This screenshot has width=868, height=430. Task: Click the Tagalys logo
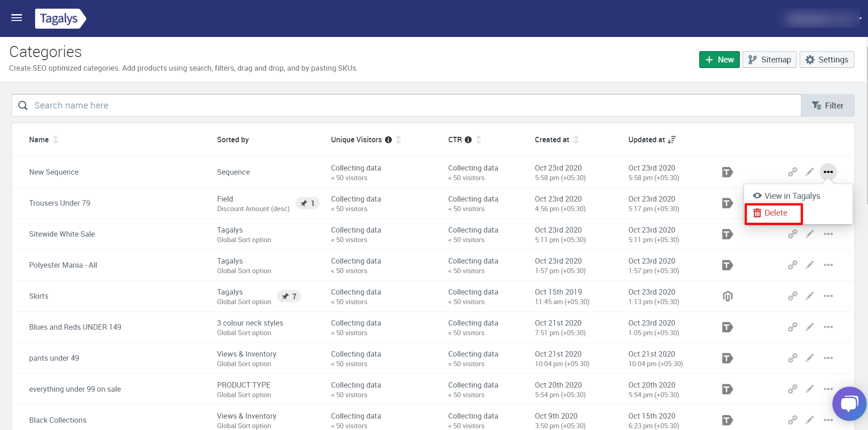tap(61, 19)
